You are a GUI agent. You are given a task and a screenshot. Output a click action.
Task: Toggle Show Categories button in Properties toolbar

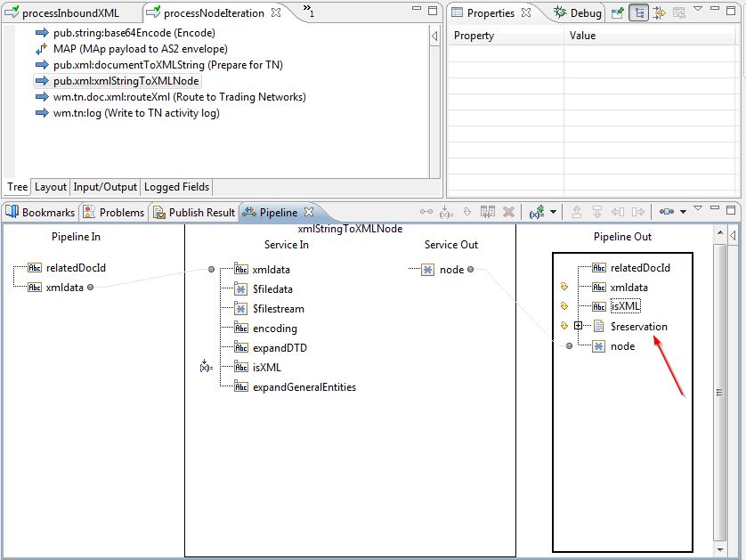point(639,12)
